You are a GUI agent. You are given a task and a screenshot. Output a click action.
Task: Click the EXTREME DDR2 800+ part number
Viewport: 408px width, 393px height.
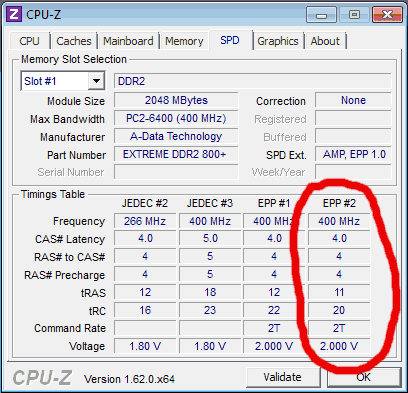pyautogui.click(x=176, y=154)
